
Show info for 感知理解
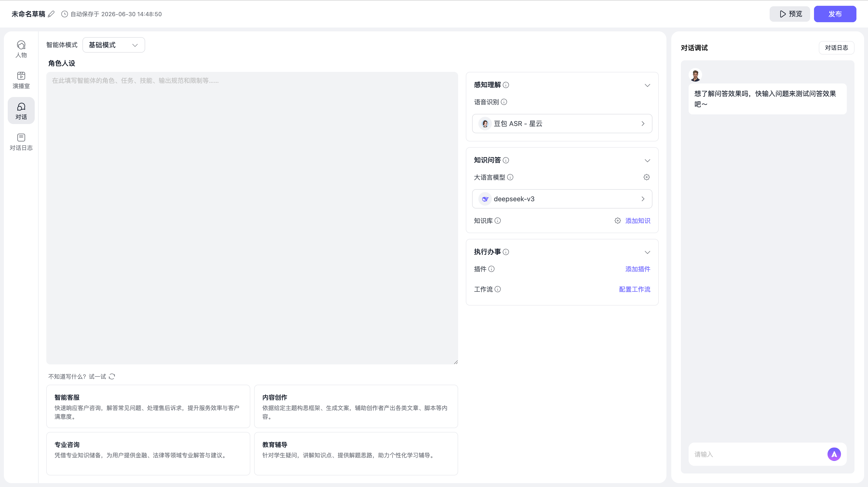506,85
